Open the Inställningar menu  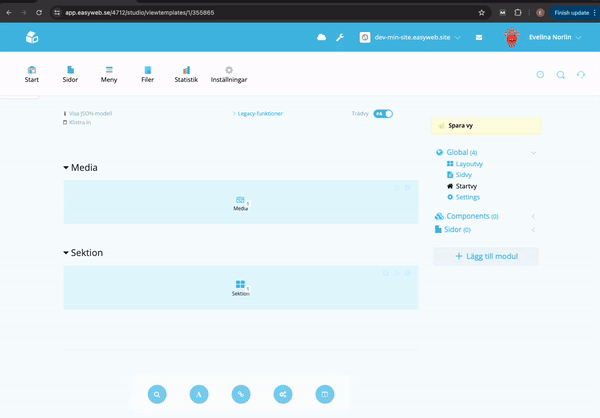tap(229, 74)
